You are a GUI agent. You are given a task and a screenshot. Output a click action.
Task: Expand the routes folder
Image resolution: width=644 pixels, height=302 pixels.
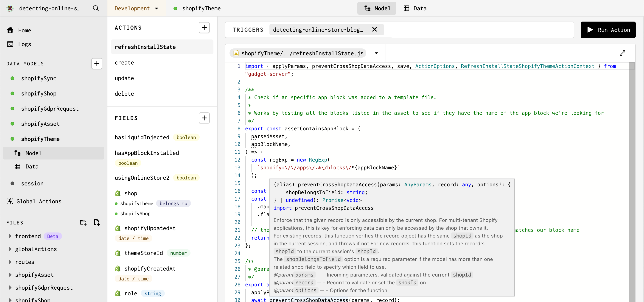(x=10, y=262)
